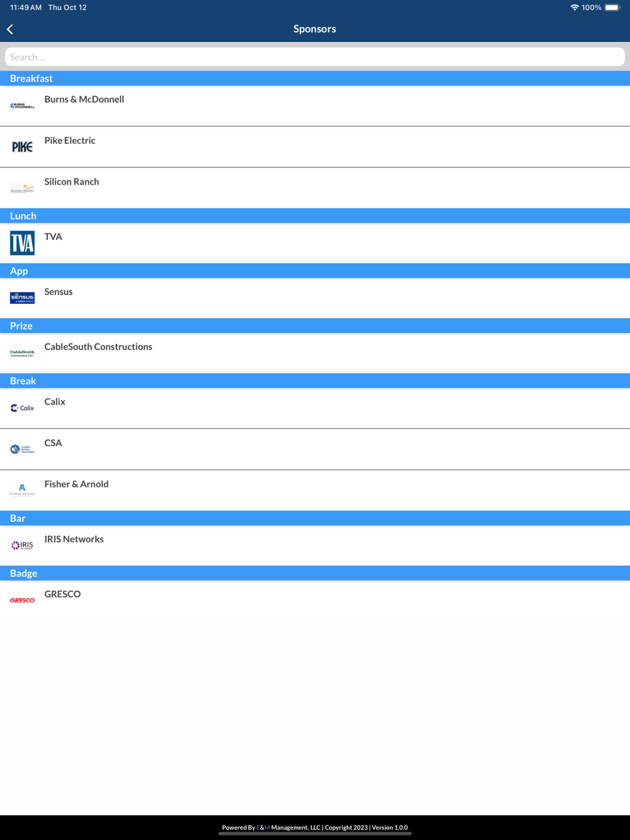Viewport: 630px width, 840px height.
Task: Tap the Lunch section header
Action: (315, 215)
